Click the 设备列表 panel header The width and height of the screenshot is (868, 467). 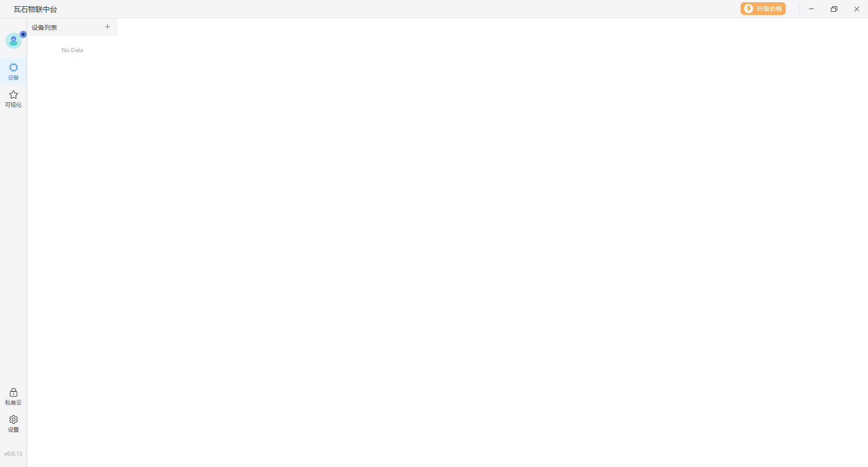pos(44,28)
